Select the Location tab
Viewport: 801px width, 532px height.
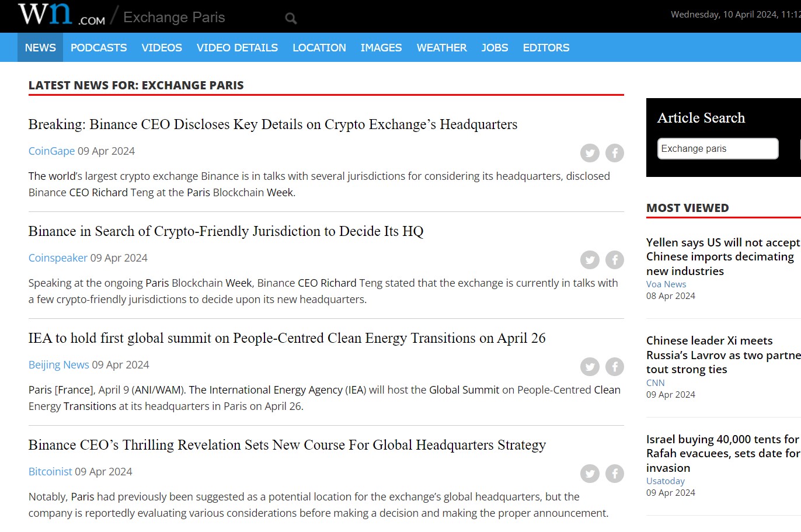pos(319,47)
